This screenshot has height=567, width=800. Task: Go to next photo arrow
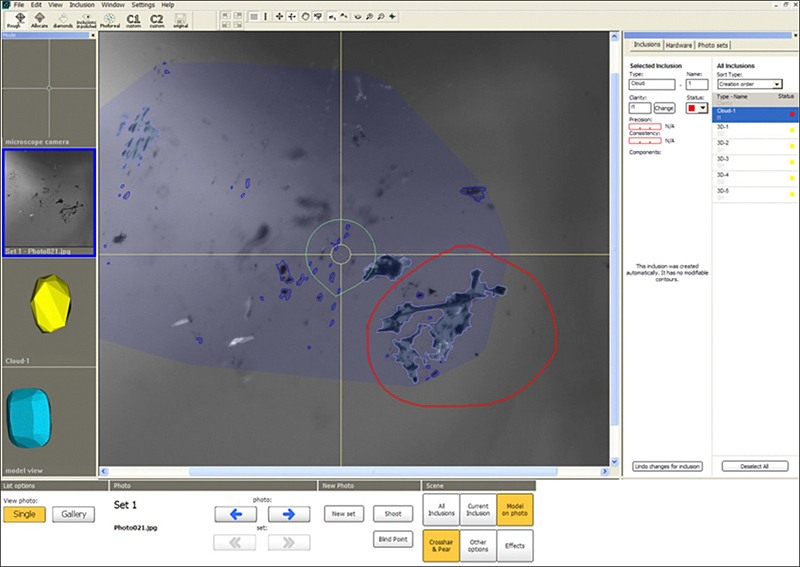tap(288, 514)
